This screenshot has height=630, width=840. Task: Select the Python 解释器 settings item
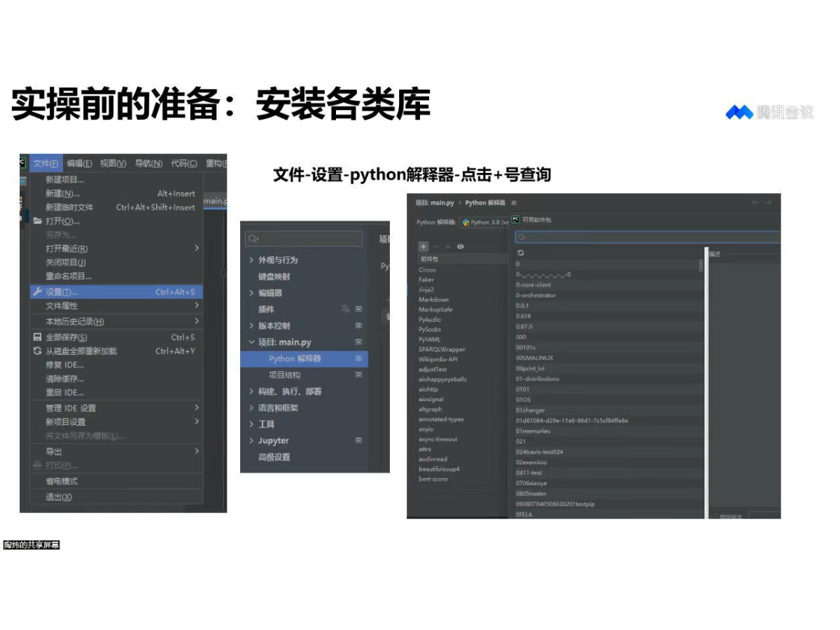(x=304, y=358)
